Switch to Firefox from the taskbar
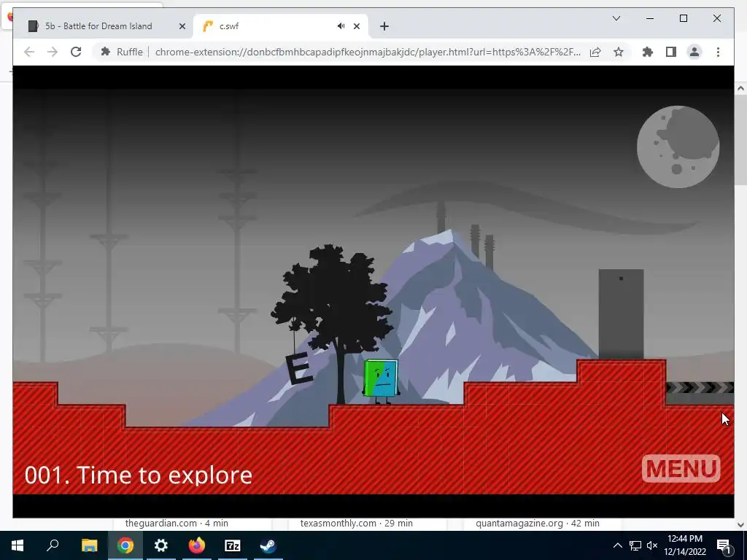 click(197, 545)
